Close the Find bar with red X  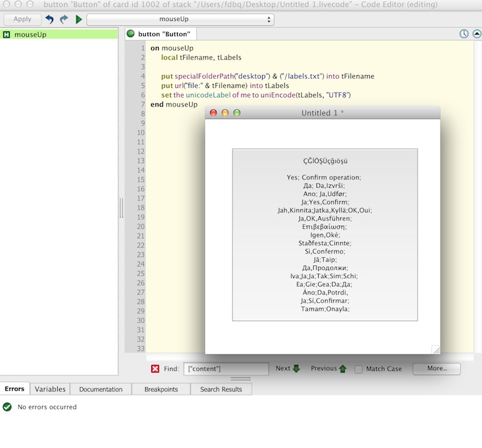(155, 369)
